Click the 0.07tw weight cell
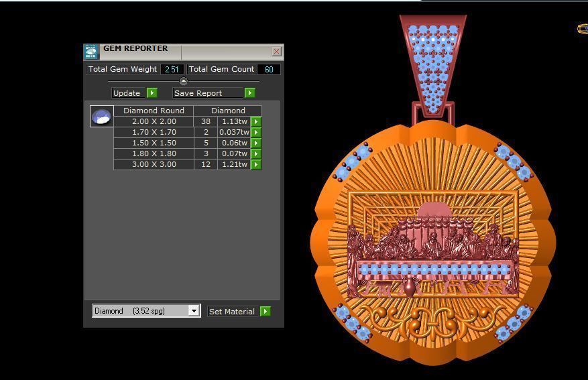The width and height of the screenshot is (588, 380). (234, 153)
